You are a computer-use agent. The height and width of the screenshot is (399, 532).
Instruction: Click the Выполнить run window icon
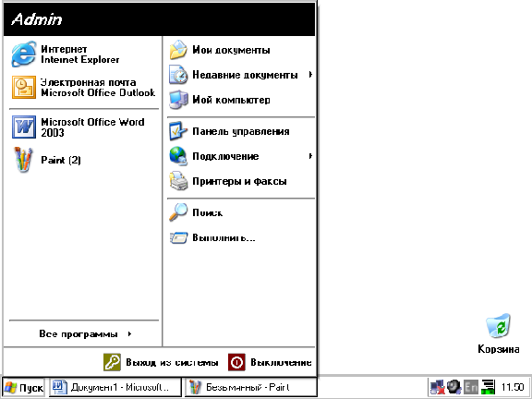coord(178,237)
